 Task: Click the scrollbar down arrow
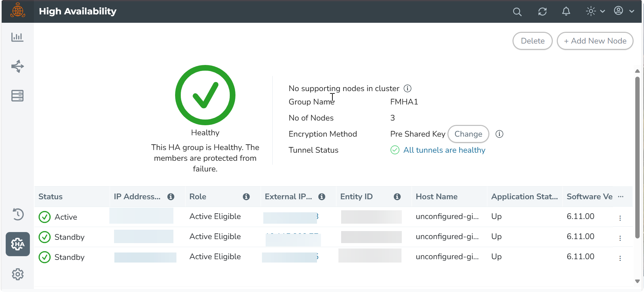637,281
